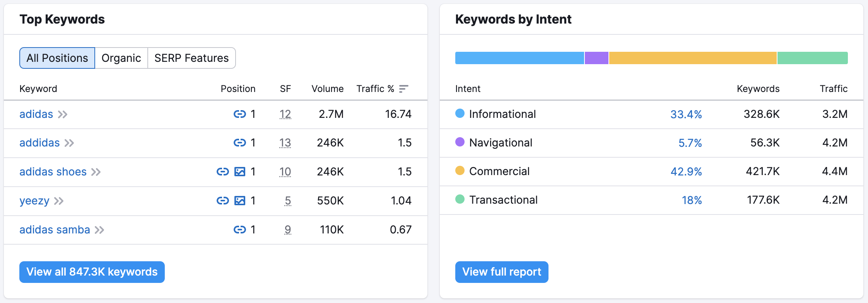Click the SF value 12 for adidas
Screen dimensions: 868x303
click(285, 114)
